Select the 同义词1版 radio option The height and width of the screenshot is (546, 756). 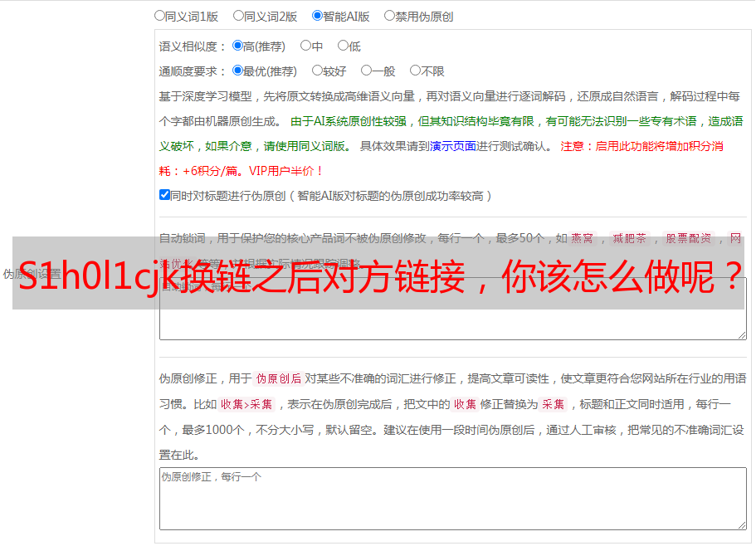click(159, 16)
